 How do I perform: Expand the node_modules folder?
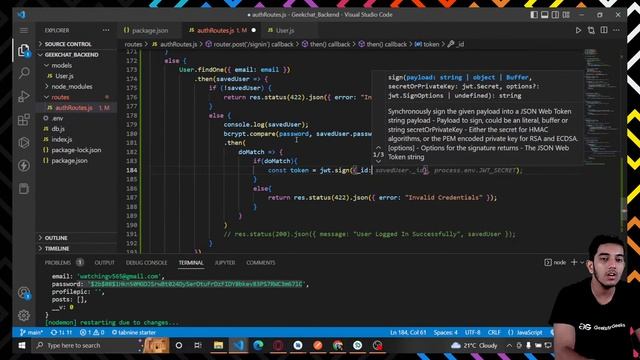tap(71, 87)
